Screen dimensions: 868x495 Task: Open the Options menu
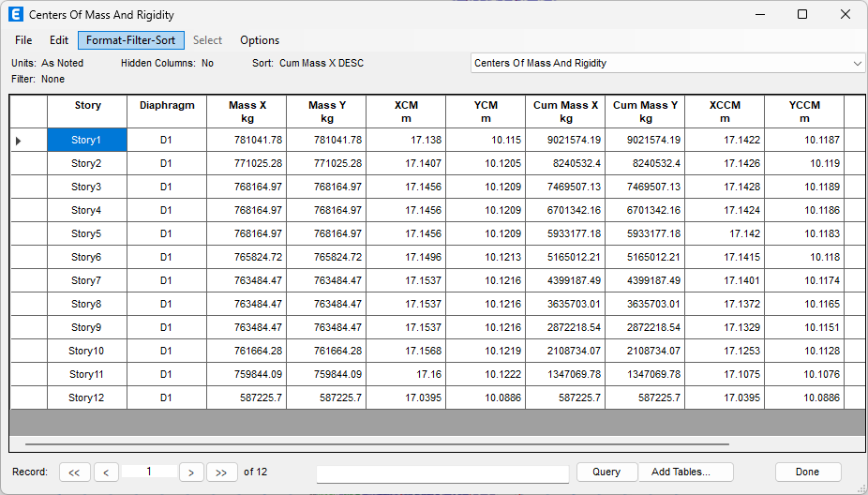coord(259,40)
